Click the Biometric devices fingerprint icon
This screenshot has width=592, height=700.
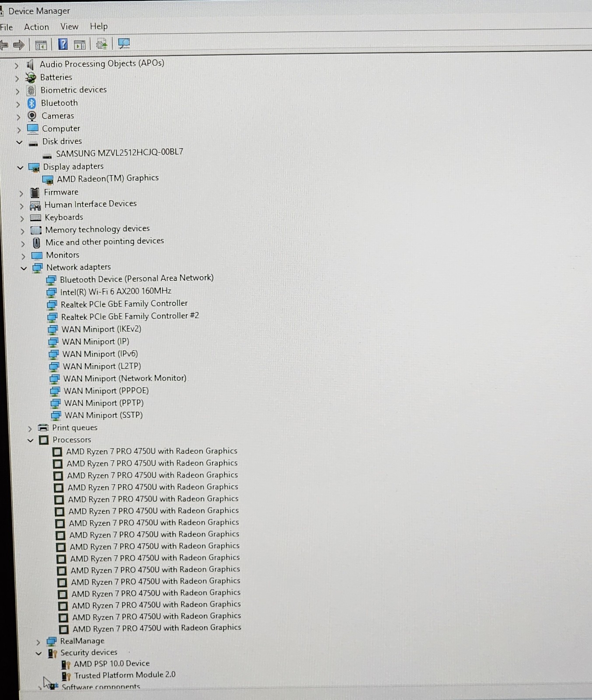(31, 91)
